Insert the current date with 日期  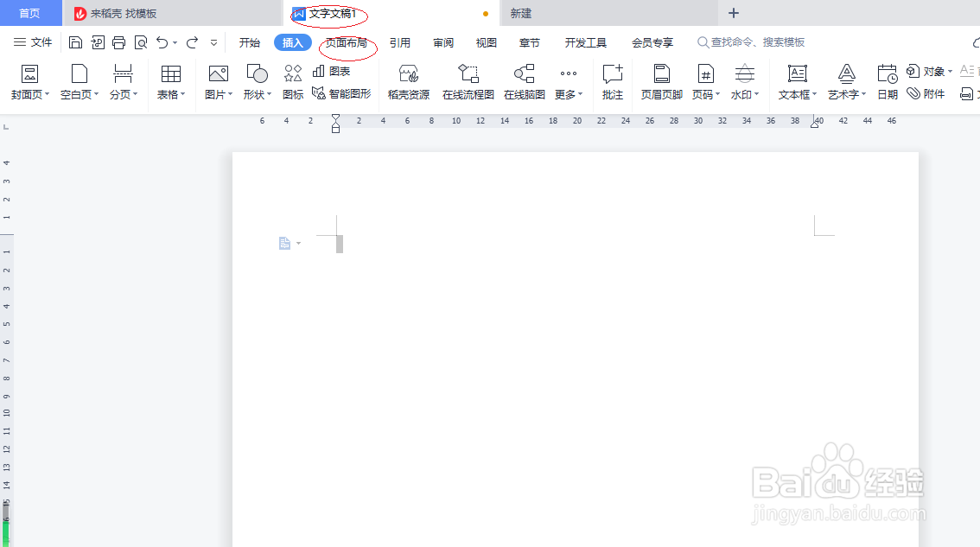(x=887, y=82)
